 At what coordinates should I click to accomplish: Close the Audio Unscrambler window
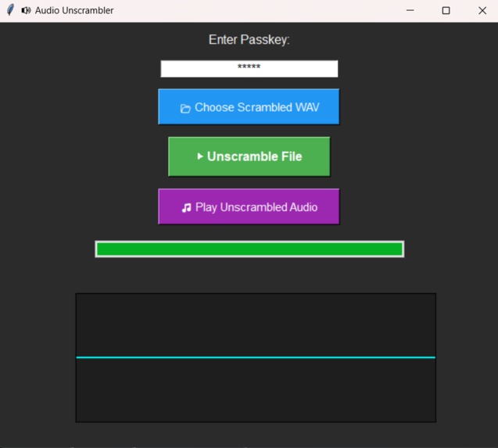point(482,10)
